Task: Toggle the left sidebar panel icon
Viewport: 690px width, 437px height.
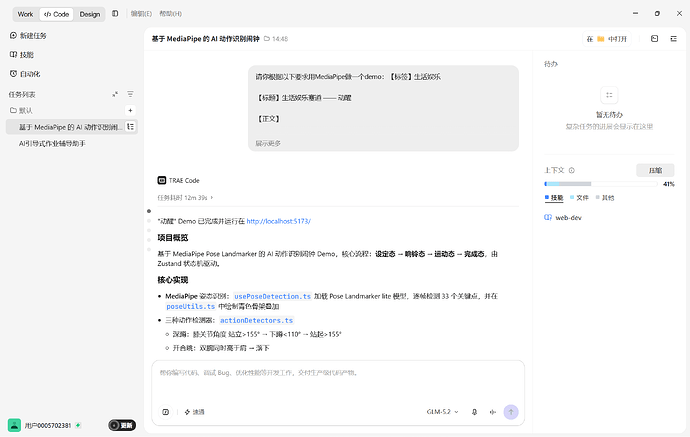Action: pos(115,14)
